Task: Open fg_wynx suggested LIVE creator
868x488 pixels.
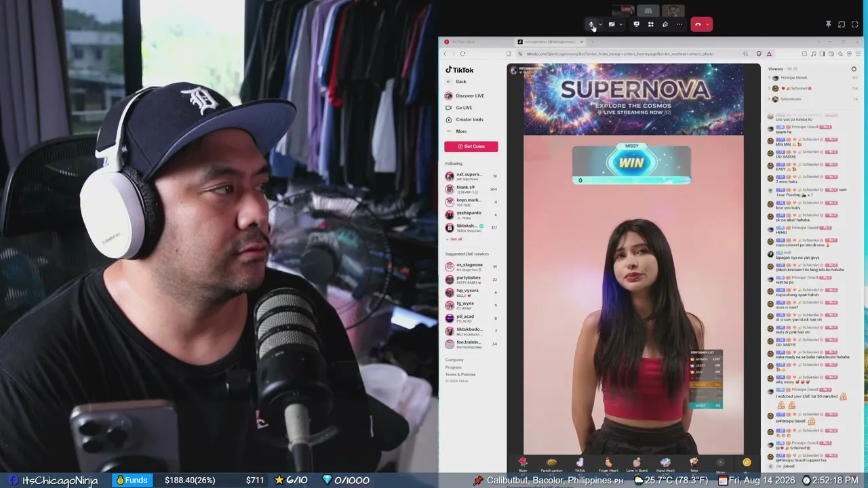Action: 471,305
